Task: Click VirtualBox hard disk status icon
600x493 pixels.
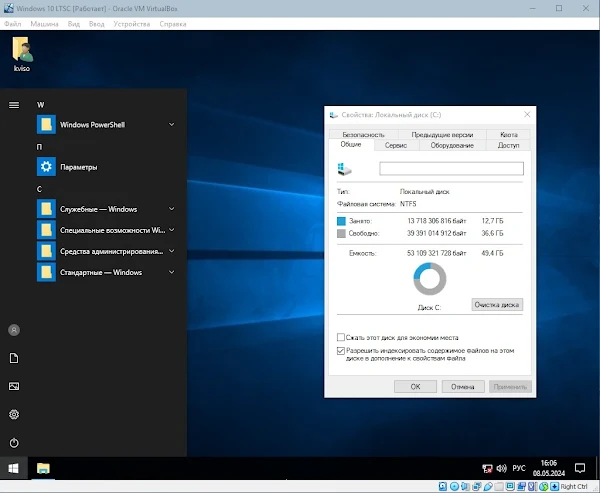Action: point(442,486)
